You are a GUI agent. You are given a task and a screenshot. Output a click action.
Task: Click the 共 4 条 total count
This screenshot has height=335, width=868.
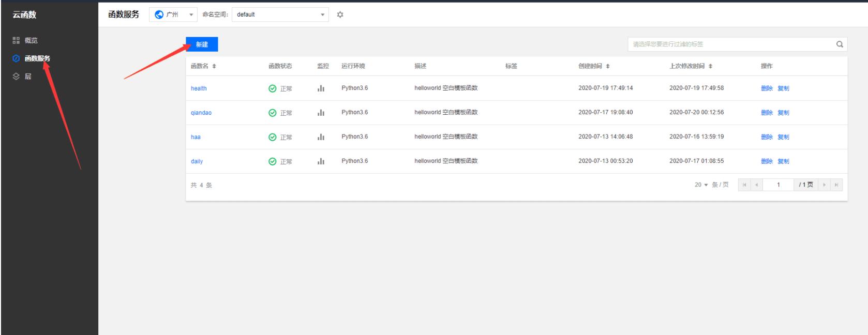201,185
